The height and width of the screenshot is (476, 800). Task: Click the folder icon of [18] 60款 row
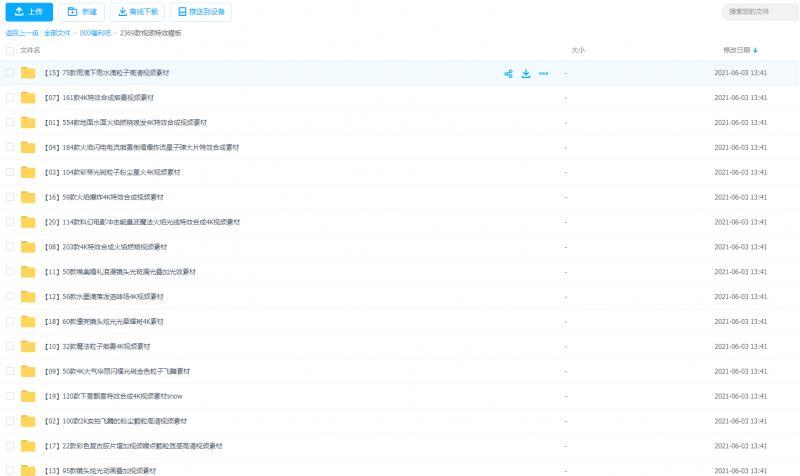pyautogui.click(x=28, y=321)
